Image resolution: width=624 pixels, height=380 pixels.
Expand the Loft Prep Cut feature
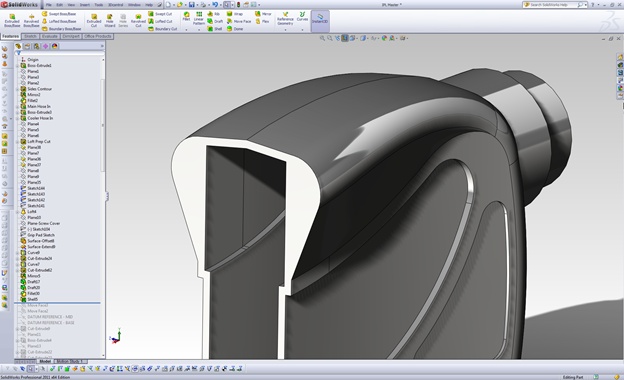(18, 142)
